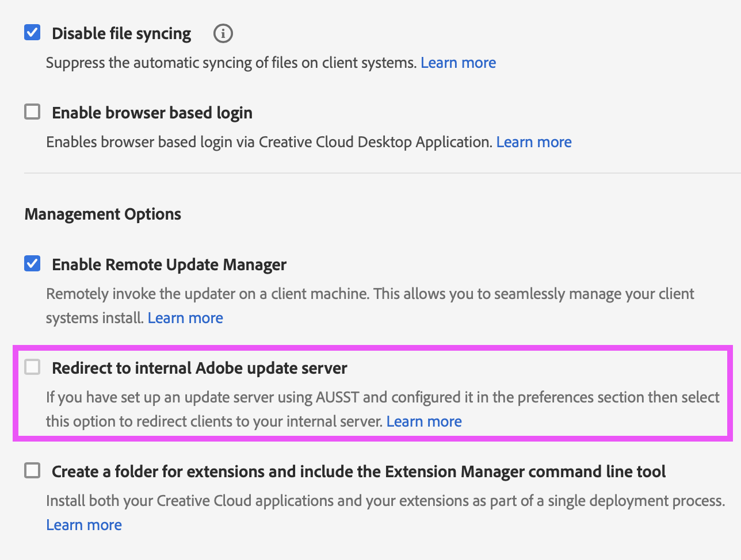Open Learn more link for Extension Manager deployment
741x560 pixels.
[84, 525]
